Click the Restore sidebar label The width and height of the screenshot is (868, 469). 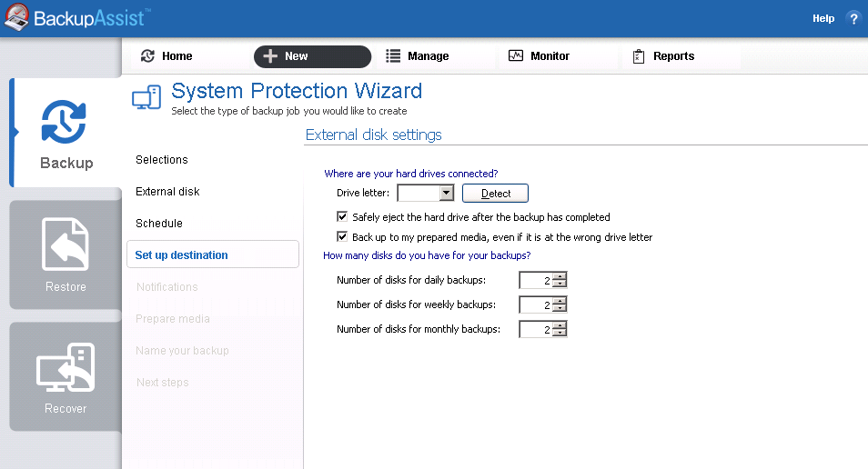pyautogui.click(x=66, y=286)
